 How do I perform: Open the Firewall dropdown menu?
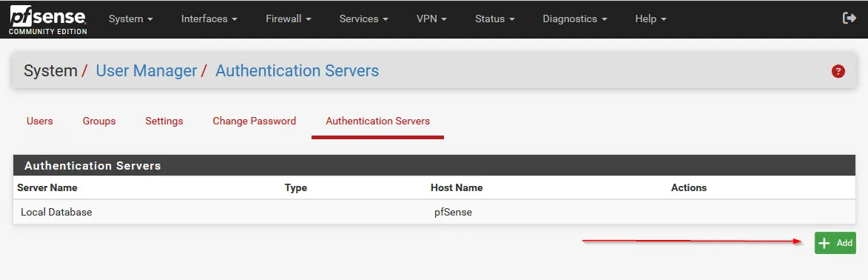pos(289,19)
